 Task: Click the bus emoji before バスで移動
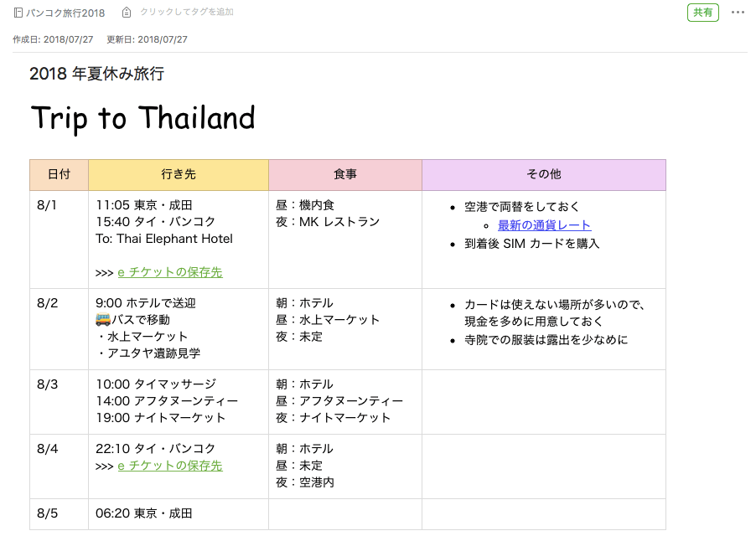[103, 320]
